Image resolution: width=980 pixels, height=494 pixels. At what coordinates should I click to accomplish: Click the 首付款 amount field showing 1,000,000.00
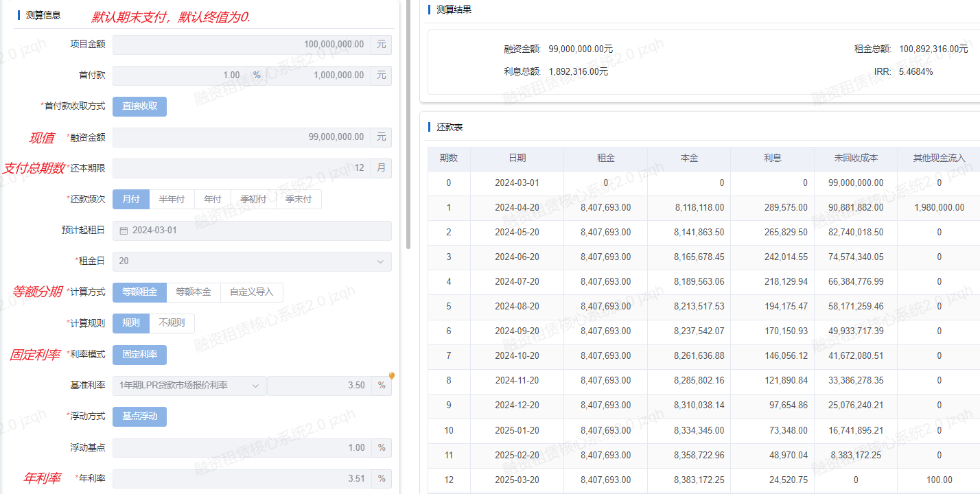[x=319, y=75]
